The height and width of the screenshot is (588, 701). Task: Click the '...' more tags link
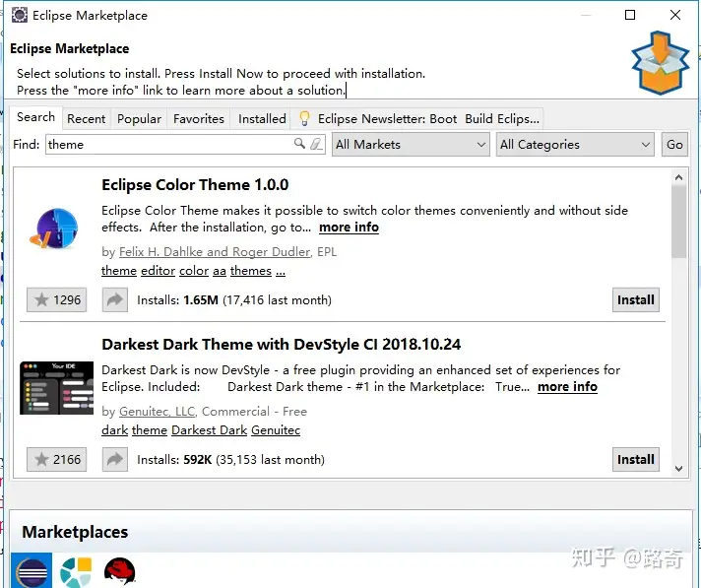point(281,272)
